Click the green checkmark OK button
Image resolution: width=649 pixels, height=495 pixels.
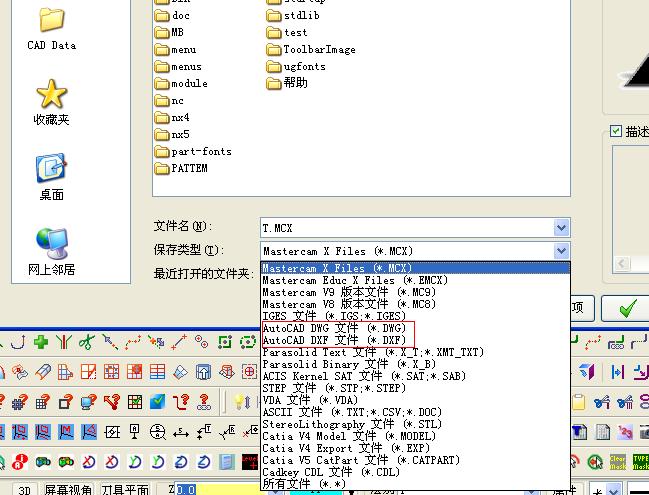[x=625, y=308]
